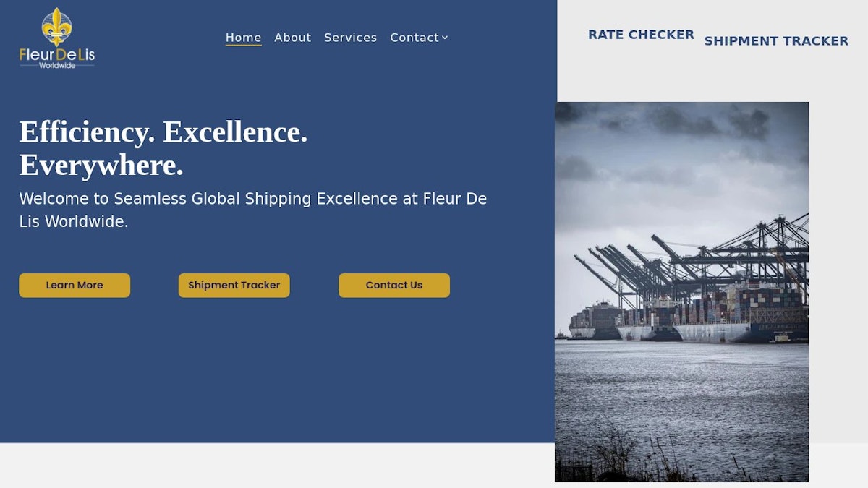Open SHIPMENT TRACKER in the top-right header
This screenshot has width=868, height=488.
point(775,41)
